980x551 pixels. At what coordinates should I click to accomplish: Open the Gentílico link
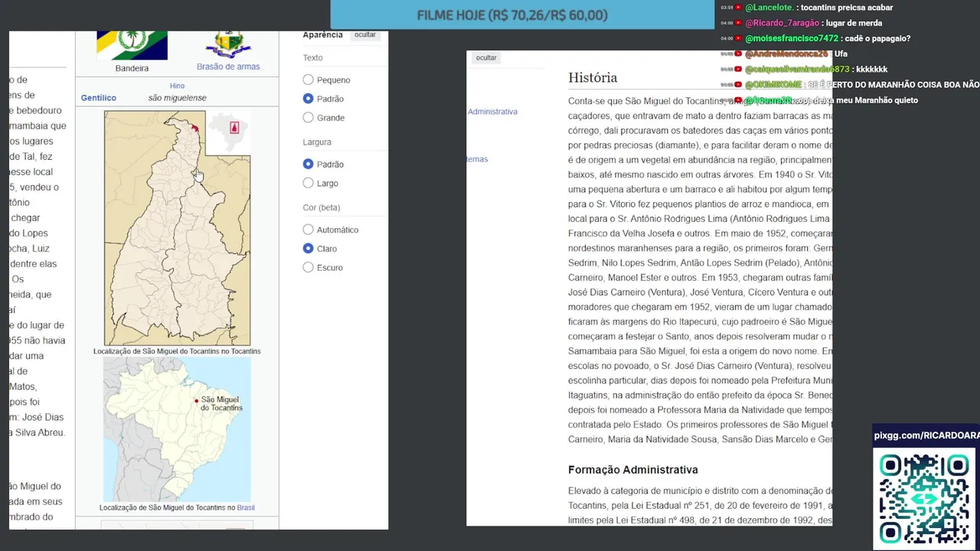click(x=99, y=98)
